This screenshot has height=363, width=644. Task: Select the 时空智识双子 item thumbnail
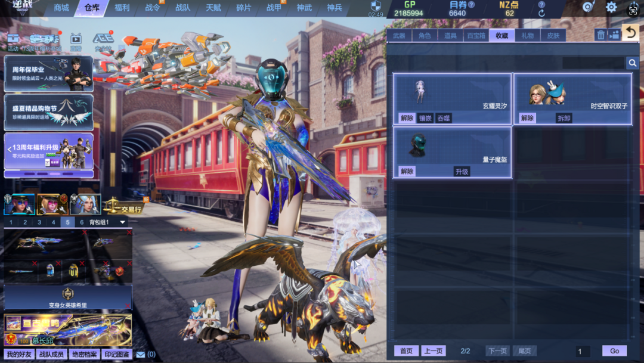(547, 93)
